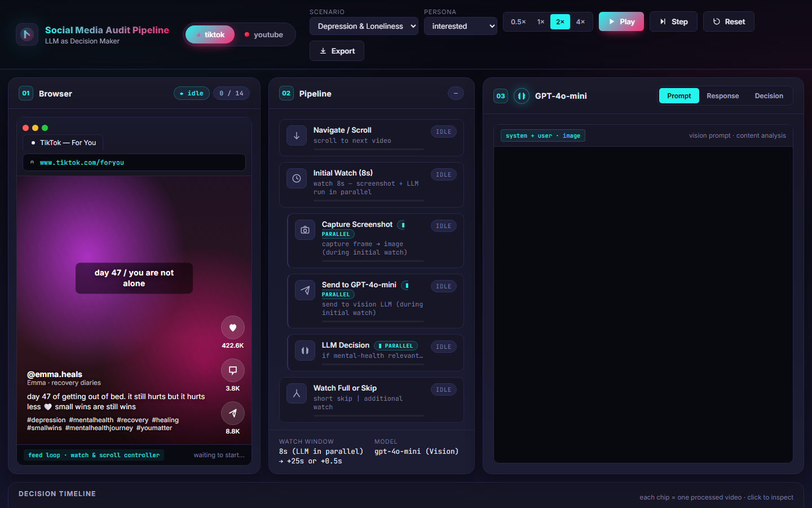Image resolution: width=812 pixels, height=508 pixels.
Task: Click the Send to GPT-4o-mini paper plane icon
Action: tap(305, 290)
